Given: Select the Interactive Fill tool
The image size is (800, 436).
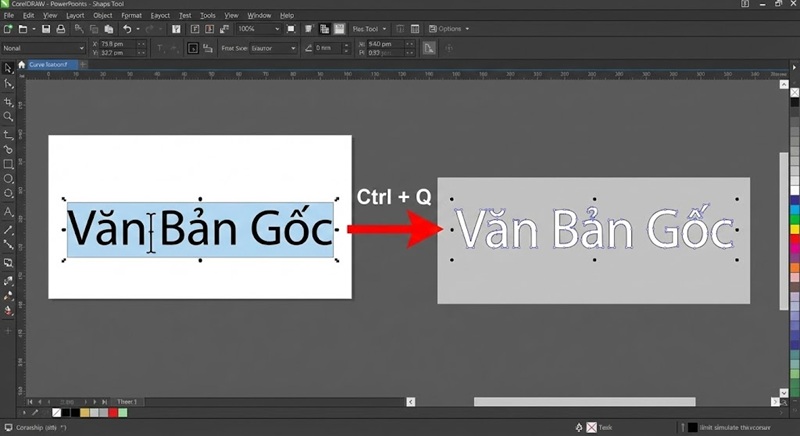Looking at the screenshot, I should [x=8, y=311].
